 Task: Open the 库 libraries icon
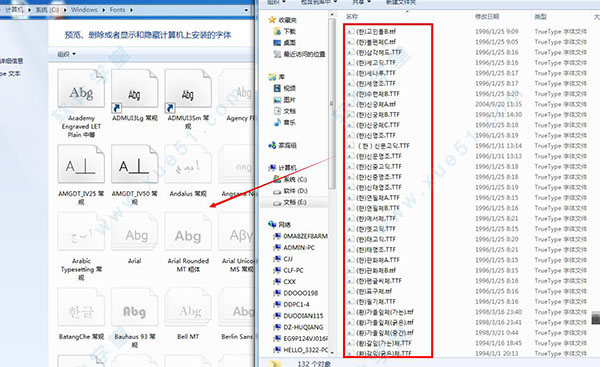tap(272, 77)
